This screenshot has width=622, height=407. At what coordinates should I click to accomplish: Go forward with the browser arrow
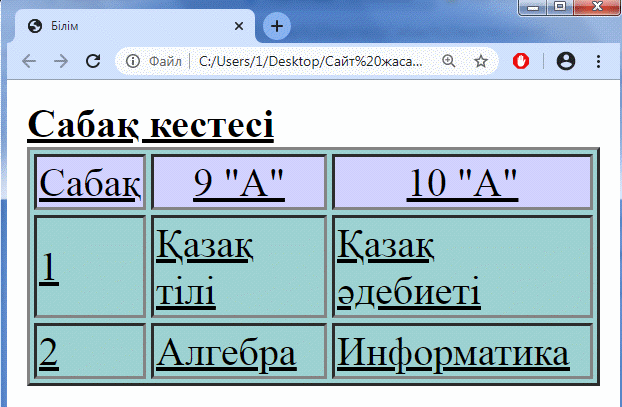point(61,61)
